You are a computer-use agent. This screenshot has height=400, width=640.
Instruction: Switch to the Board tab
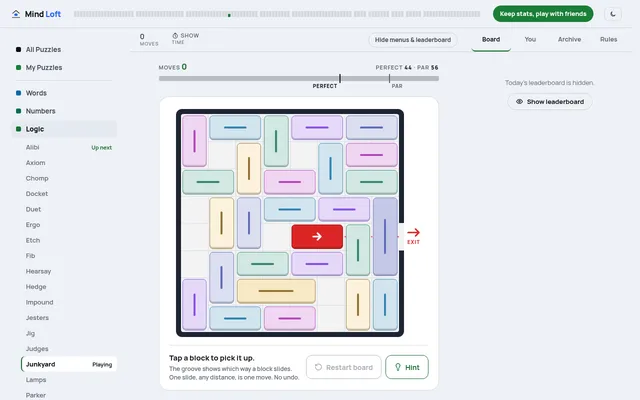(491, 40)
